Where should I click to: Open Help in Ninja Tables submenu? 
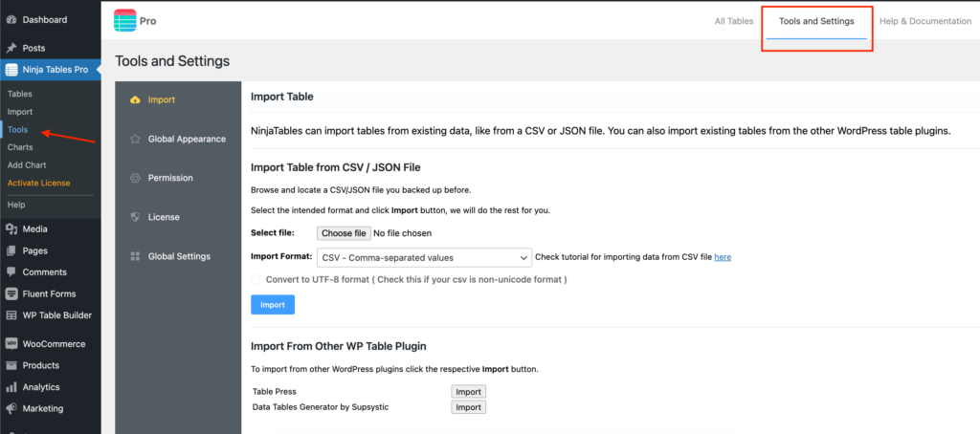pos(16,205)
